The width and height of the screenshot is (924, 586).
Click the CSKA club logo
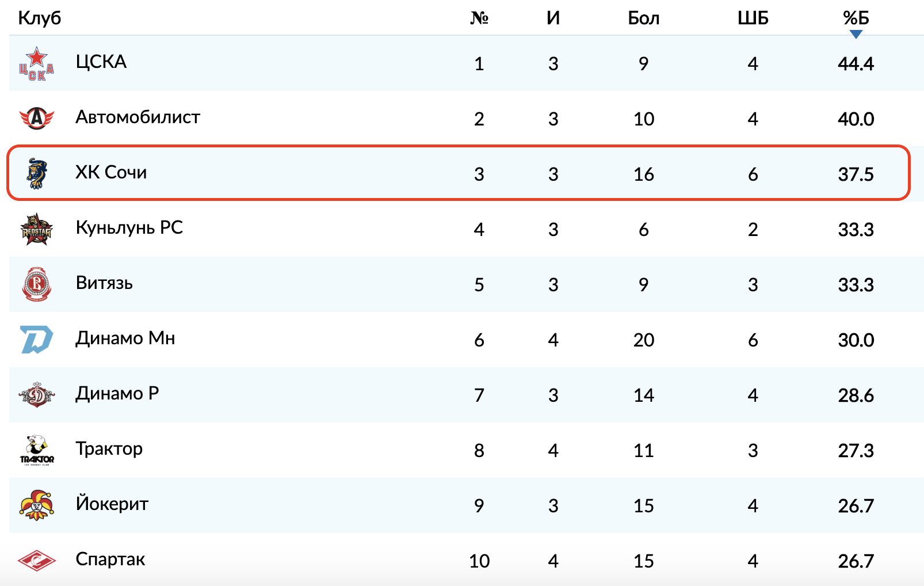[37, 63]
